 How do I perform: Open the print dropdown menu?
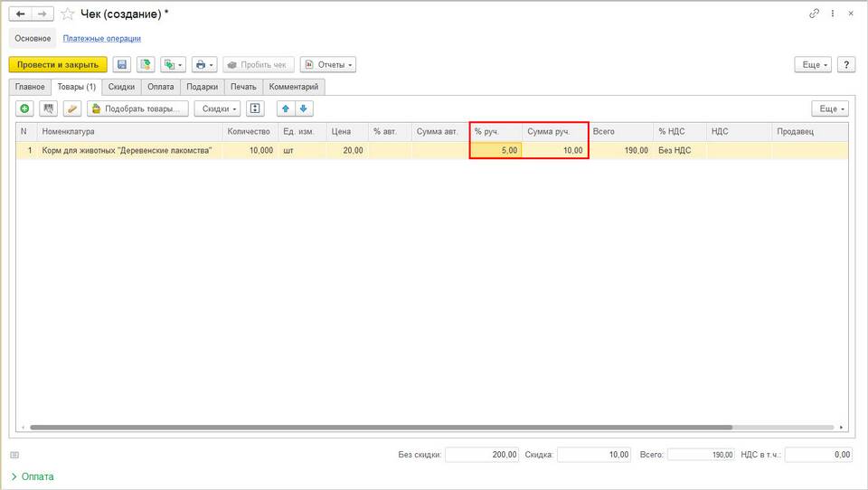click(x=204, y=65)
